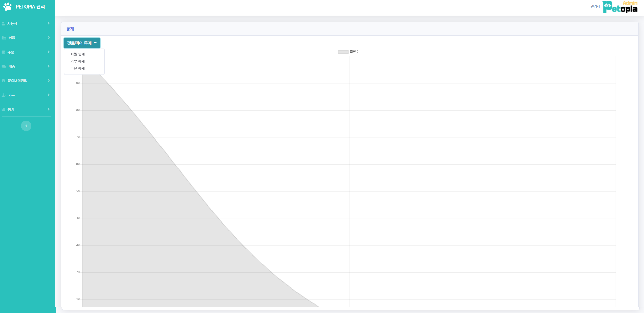
Task: Click the truck icon beside 배송
Action: [x=4, y=67]
